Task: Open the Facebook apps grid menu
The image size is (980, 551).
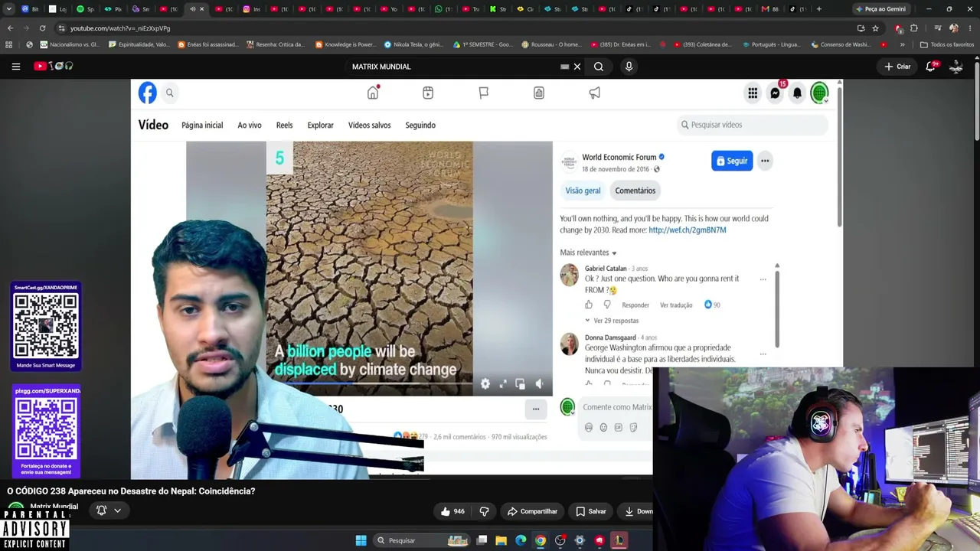Action: 753,93
